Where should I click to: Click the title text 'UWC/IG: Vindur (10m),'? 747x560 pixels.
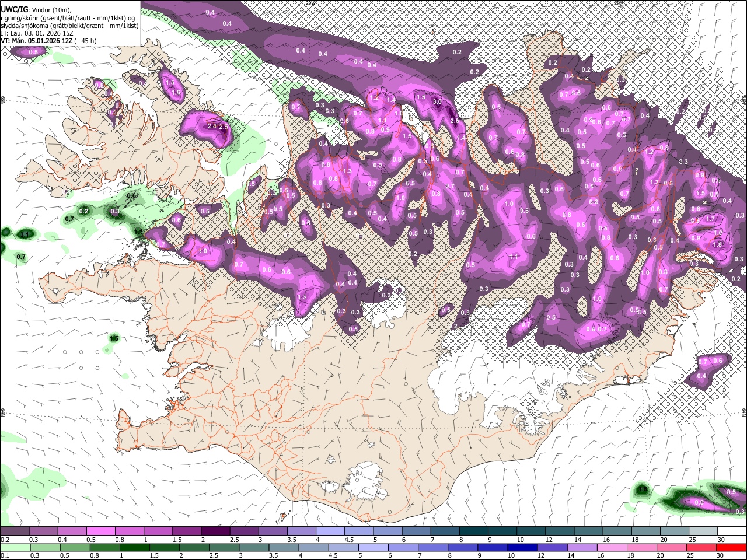[x=35, y=10]
